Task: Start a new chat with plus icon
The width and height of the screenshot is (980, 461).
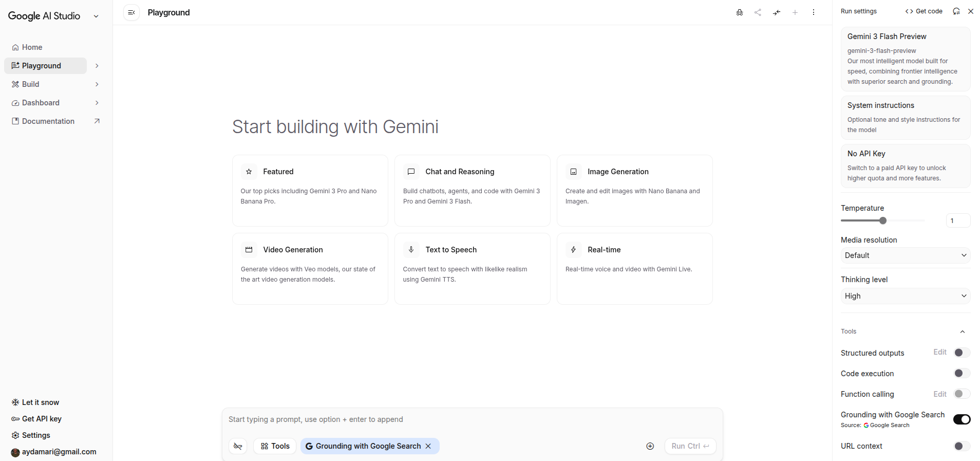Action: (795, 12)
